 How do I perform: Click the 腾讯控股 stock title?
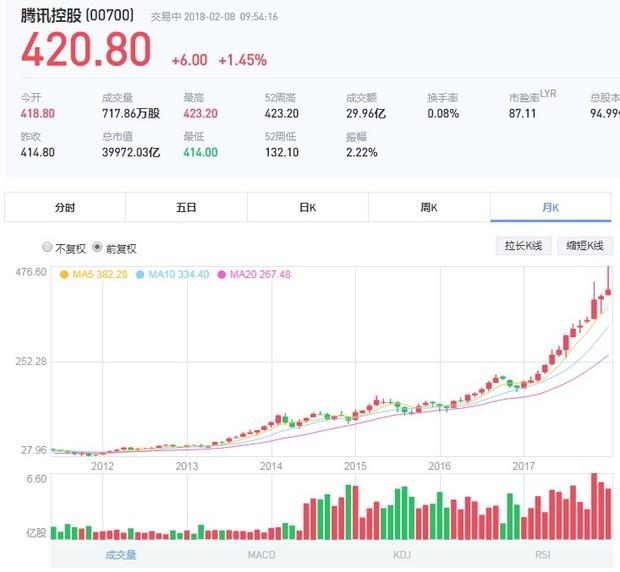point(52,15)
